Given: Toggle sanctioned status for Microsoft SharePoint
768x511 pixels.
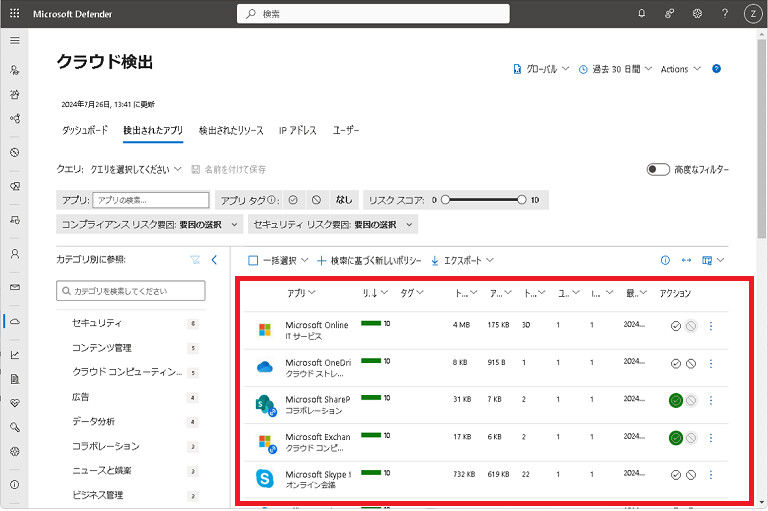Looking at the screenshot, I should (675, 400).
